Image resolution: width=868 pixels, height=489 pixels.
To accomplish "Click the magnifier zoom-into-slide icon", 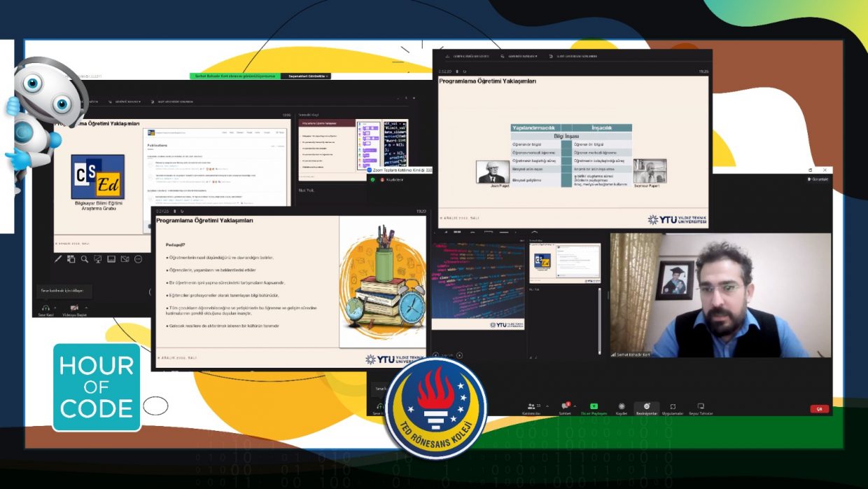I will [x=85, y=259].
